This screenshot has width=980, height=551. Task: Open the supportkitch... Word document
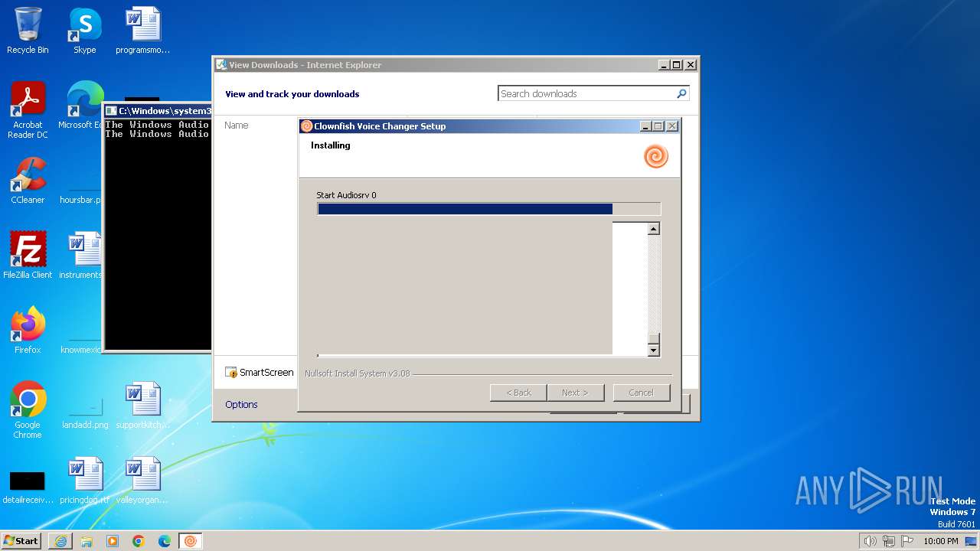[x=143, y=406]
